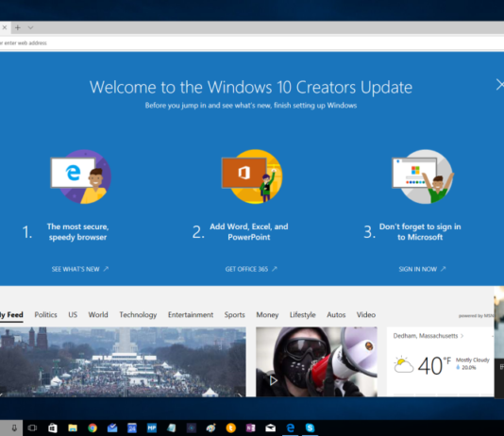Change the Dedham, Massachusetts weather location

[428, 336]
